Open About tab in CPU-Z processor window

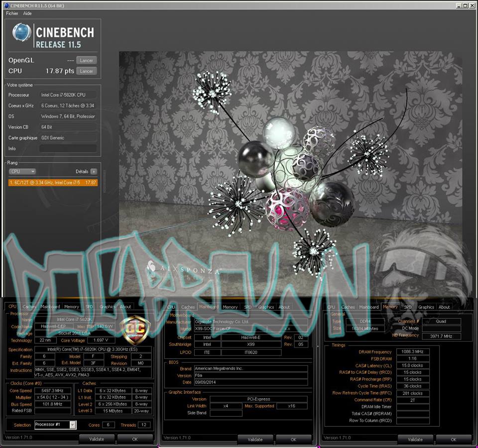pyautogui.click(x=125, y=307)
